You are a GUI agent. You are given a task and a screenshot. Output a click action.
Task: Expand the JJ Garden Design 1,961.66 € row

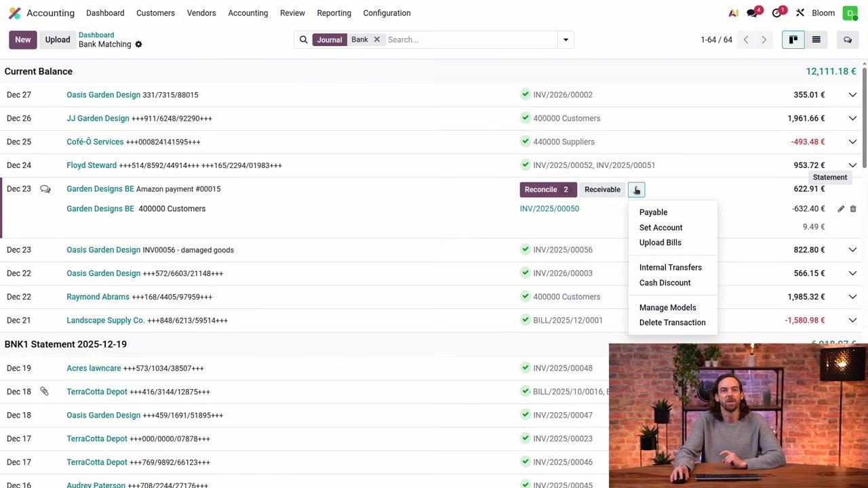click(x=852, y=119)
